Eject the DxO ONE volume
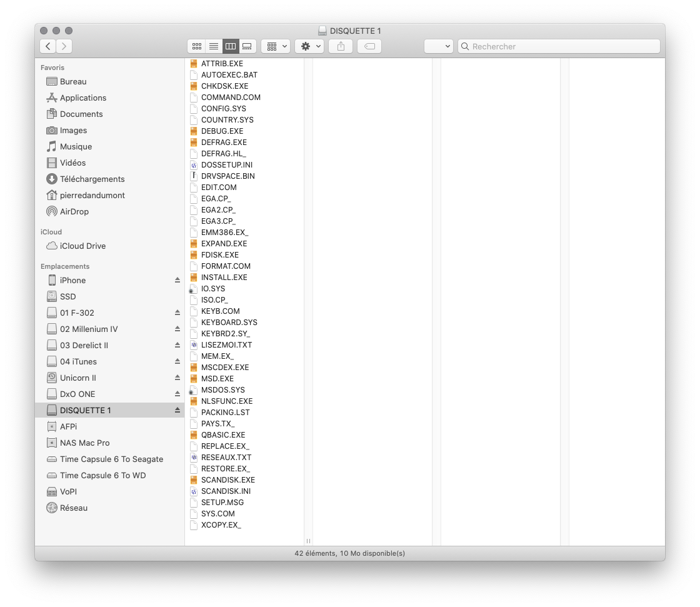Image resolution: width=700 pixels, height=607 pixels. point(177,394)
